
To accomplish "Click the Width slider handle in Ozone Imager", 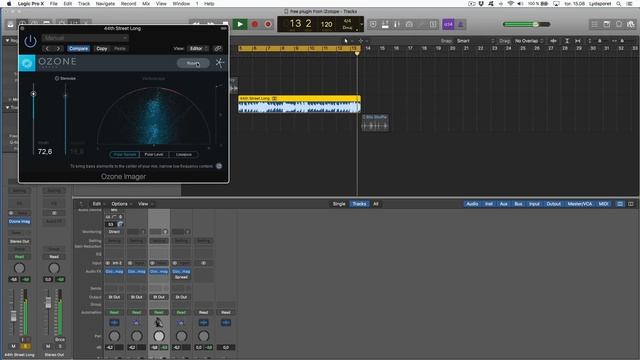I will tap(33, 94).
